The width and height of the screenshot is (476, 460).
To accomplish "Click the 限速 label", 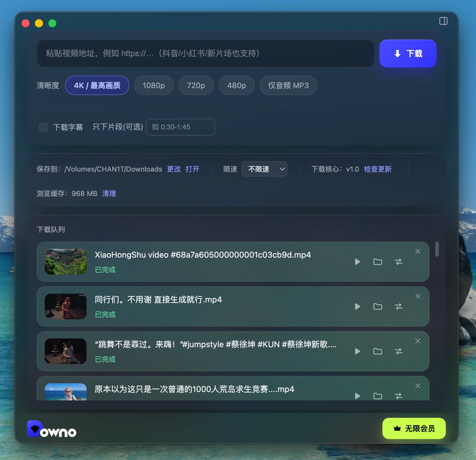I will coord(230,169).
